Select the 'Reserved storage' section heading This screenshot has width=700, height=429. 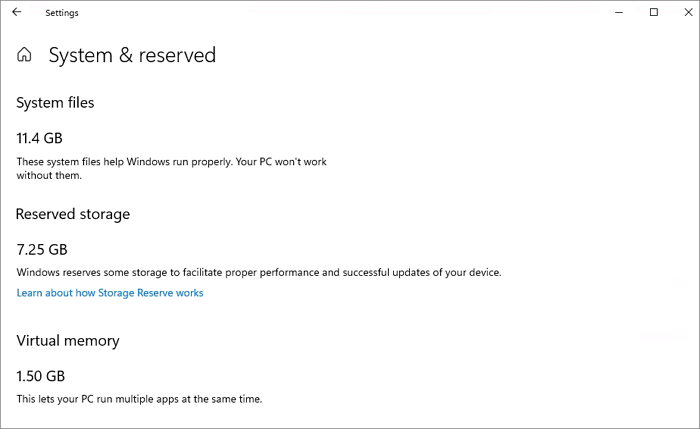(73, 214)
